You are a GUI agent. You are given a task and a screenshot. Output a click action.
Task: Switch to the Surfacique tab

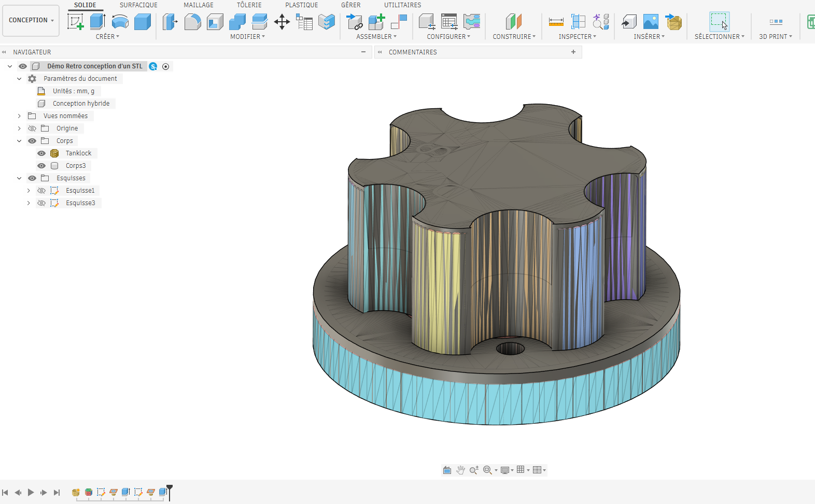point(138,5)
